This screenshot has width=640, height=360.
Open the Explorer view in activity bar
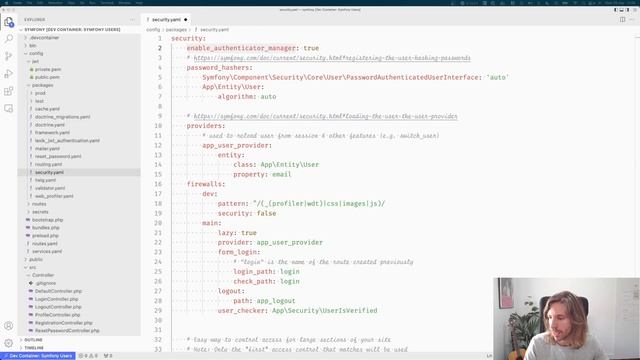[9, 22]
